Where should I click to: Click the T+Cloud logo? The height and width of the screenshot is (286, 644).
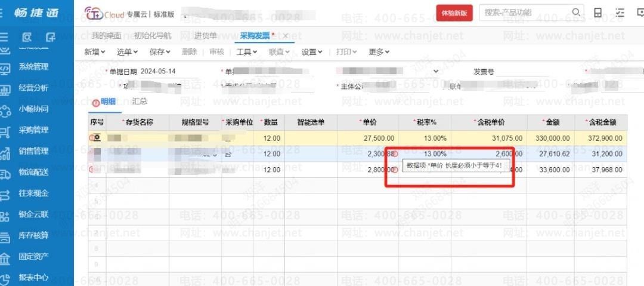(x=104, y=14)
